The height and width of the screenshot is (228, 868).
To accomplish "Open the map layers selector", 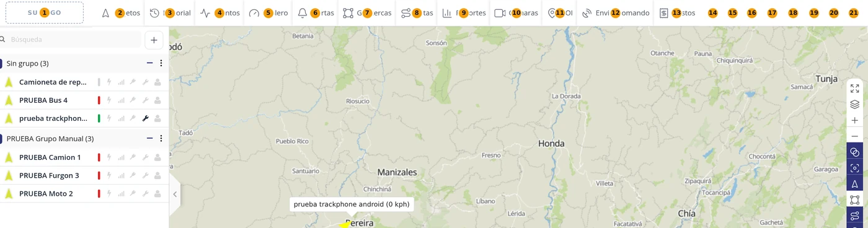I will click(855, 104).
